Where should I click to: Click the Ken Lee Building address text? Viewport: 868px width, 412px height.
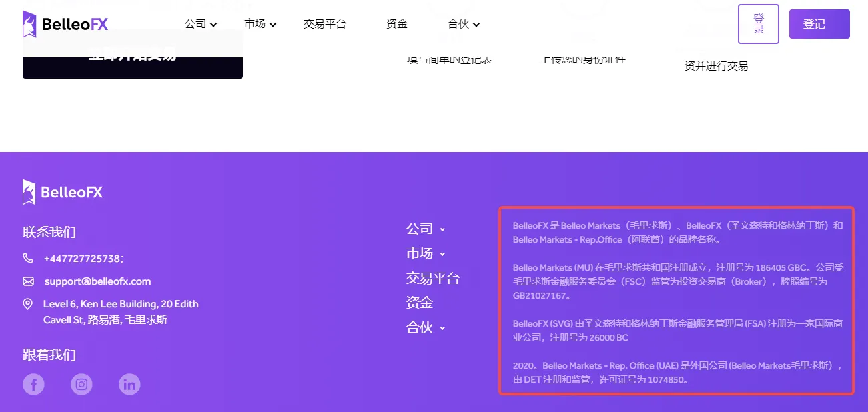[x=121, y=312]
